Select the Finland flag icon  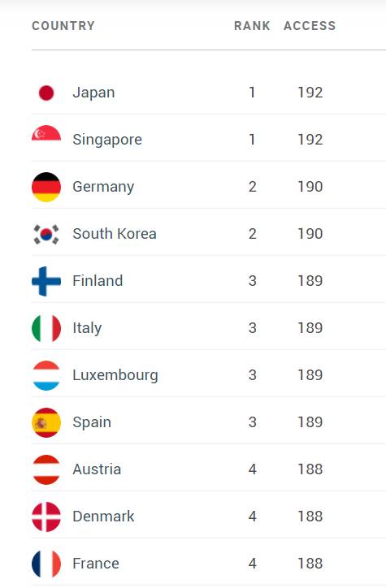pos(46,281)
